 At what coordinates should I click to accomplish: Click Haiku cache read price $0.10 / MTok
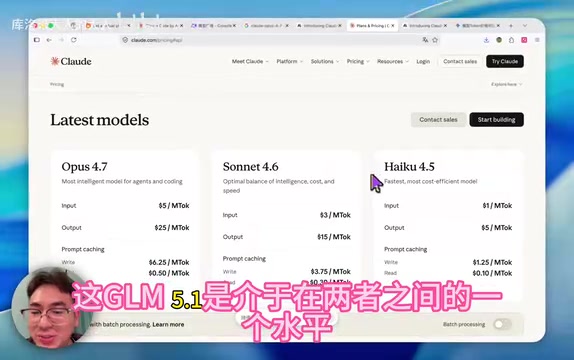click(492, 273)
